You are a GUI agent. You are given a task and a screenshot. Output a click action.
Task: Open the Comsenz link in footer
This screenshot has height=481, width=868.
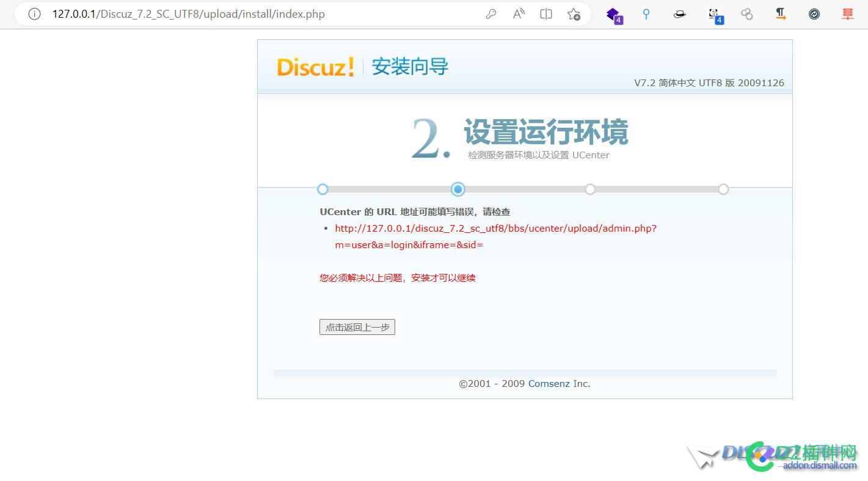pos(549,384)
